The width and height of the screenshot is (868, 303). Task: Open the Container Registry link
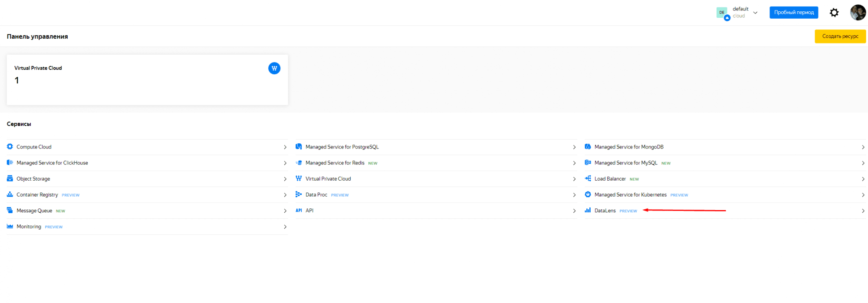click(37, 195)
